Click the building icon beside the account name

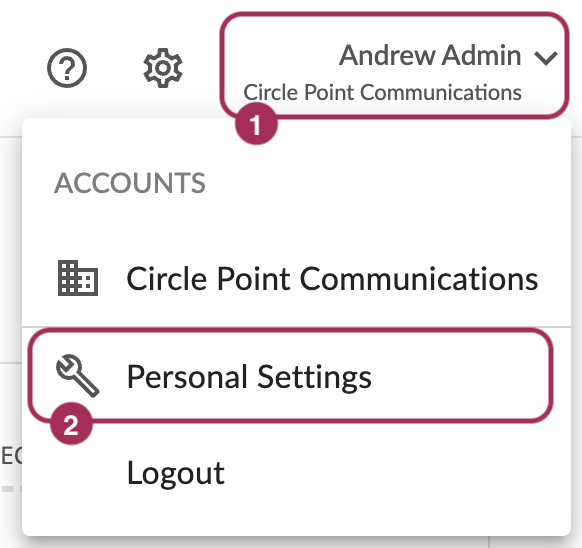pos(78,278)
